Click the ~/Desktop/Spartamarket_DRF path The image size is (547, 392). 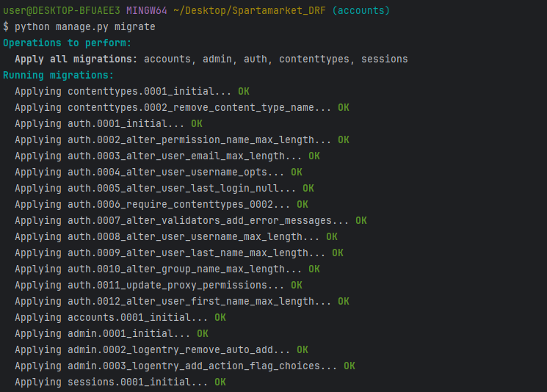pyautogui.click(x=250, y=11)
